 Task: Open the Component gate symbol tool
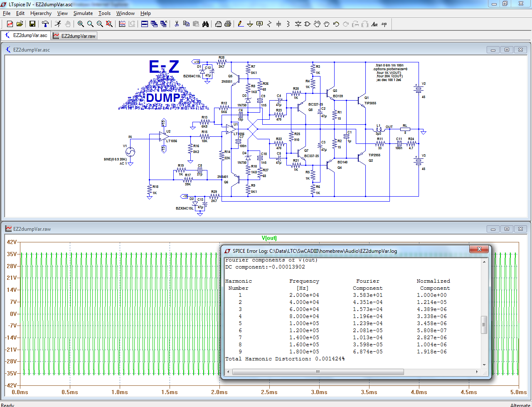[x=308, y=24]
